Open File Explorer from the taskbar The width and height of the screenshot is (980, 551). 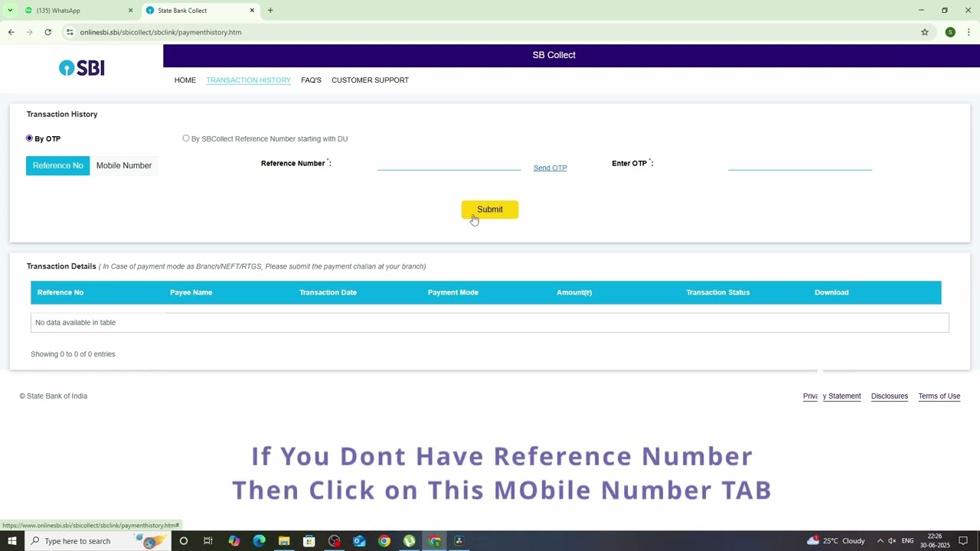(x=284, y=541)
